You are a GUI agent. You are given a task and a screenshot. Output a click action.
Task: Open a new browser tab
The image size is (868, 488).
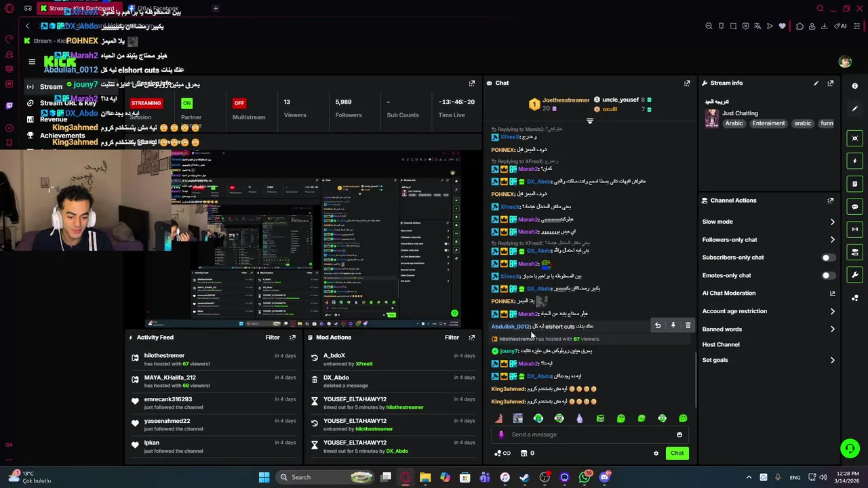[x=216, y=9]
